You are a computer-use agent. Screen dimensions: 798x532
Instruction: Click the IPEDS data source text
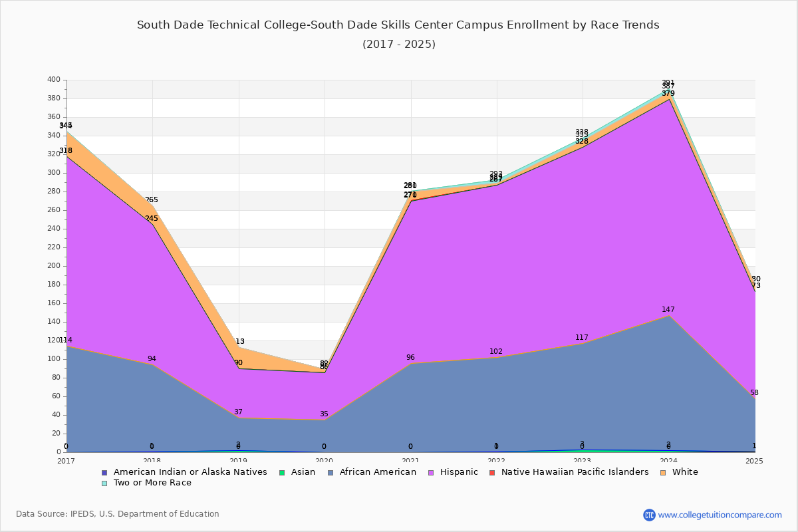point(118,514)
